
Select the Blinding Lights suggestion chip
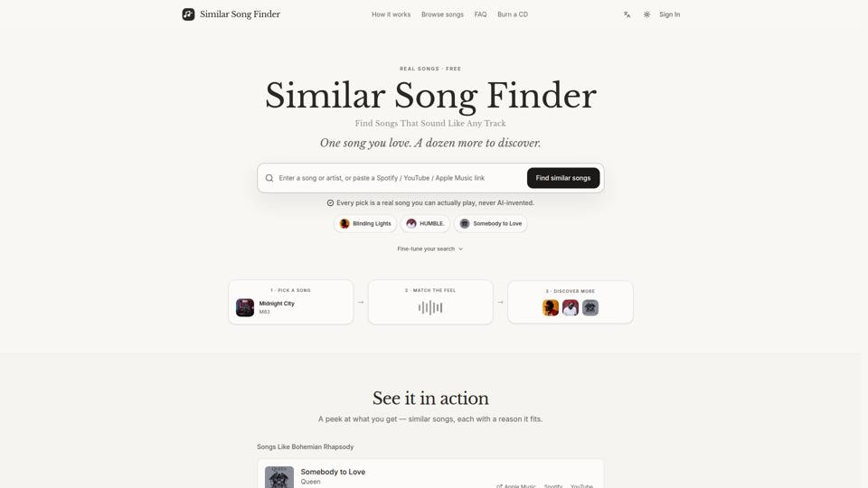click(365, 223)
